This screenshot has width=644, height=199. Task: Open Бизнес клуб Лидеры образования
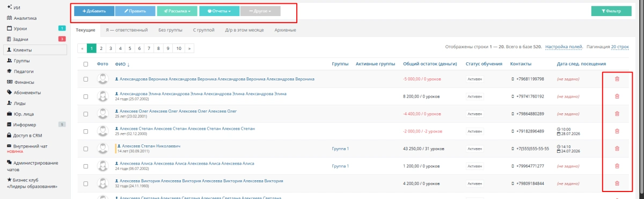coord(32,183)
